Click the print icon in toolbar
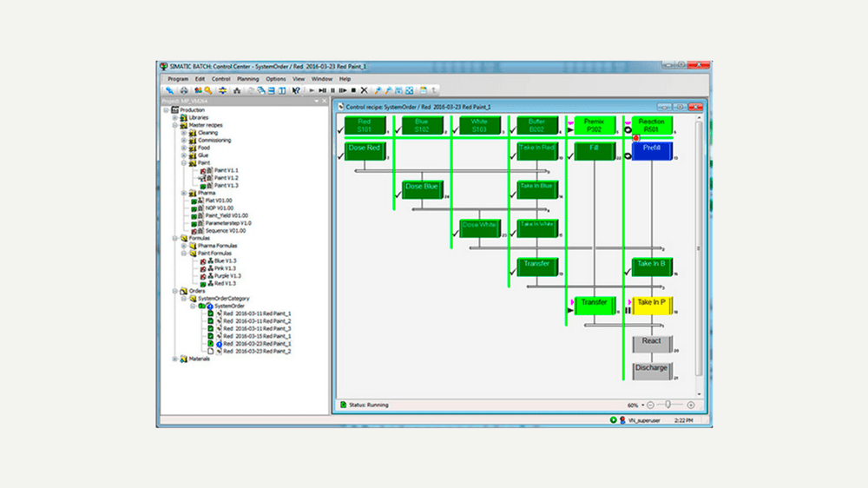This screenshot has height=488, width=868. coord(184,90)
